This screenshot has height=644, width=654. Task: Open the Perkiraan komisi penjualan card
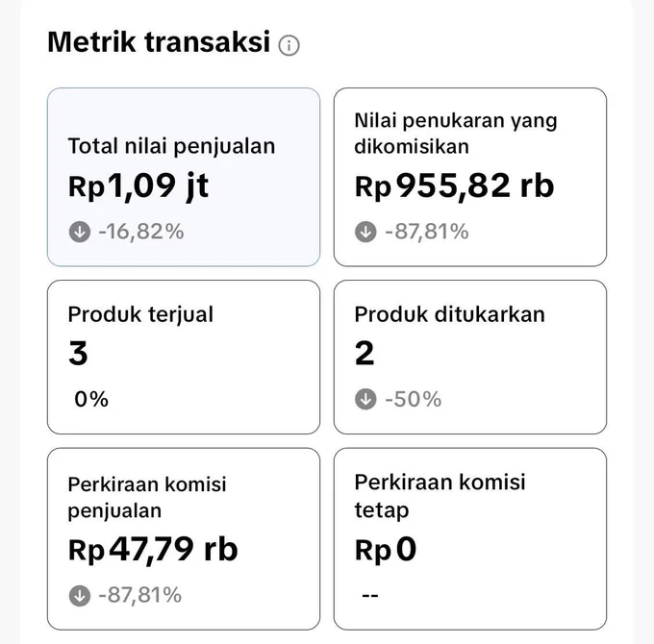pyautogui.click(x=184, y=539)
